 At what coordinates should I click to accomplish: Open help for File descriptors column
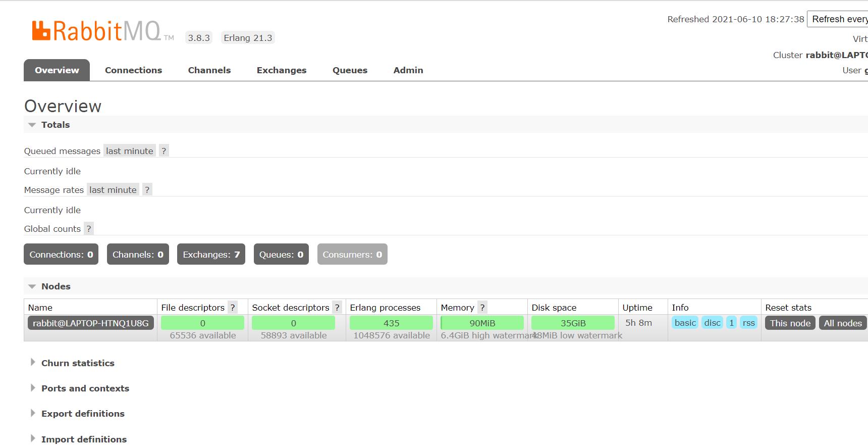[232, 307]
